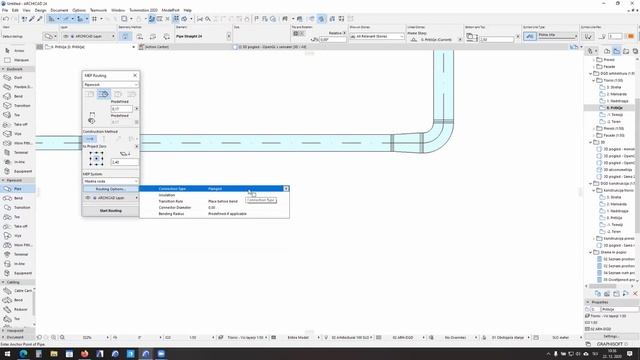This screenshot has width=640, height=360.
Task: Select Project Map view in Navigator header
Action: pyautogui.click(x=607, y=51)
